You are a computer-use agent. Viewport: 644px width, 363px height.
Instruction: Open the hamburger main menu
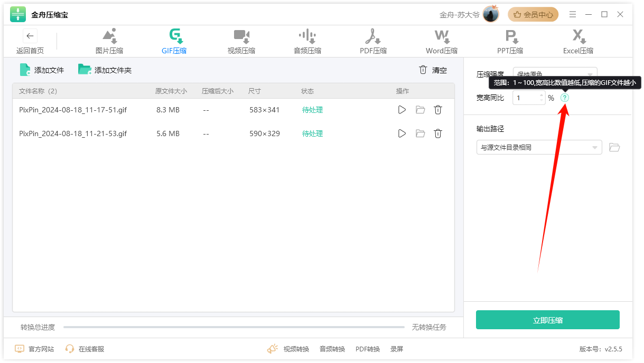(x=573, y=15)
